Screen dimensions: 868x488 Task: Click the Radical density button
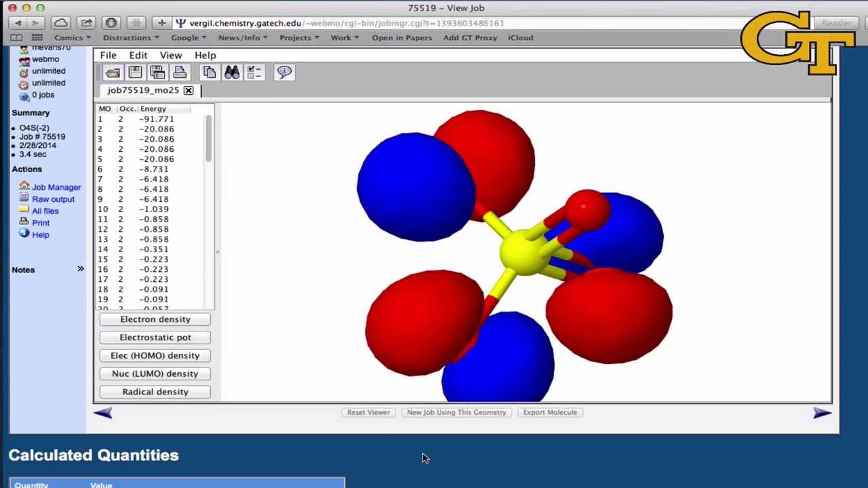(155, 392)
